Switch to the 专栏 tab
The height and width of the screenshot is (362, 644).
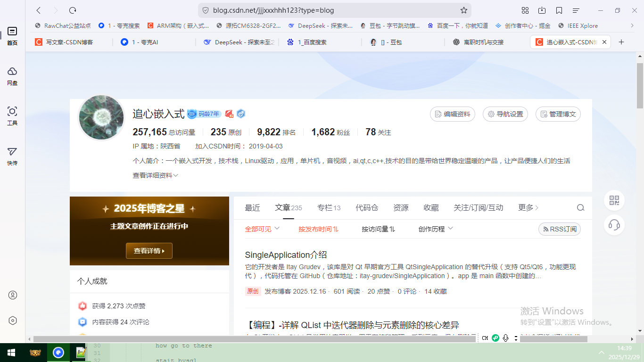coord(329,208)
